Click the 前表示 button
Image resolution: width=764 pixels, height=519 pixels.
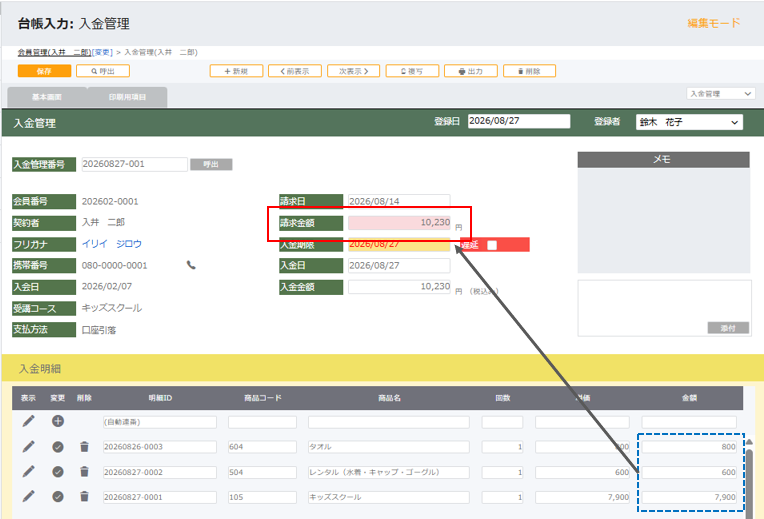(x=295, y=71)
